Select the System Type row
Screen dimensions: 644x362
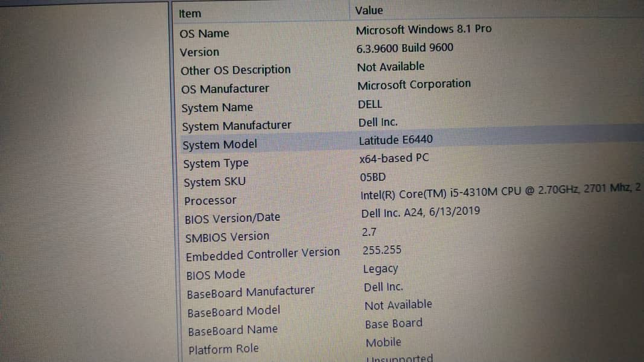pos(215,164)
